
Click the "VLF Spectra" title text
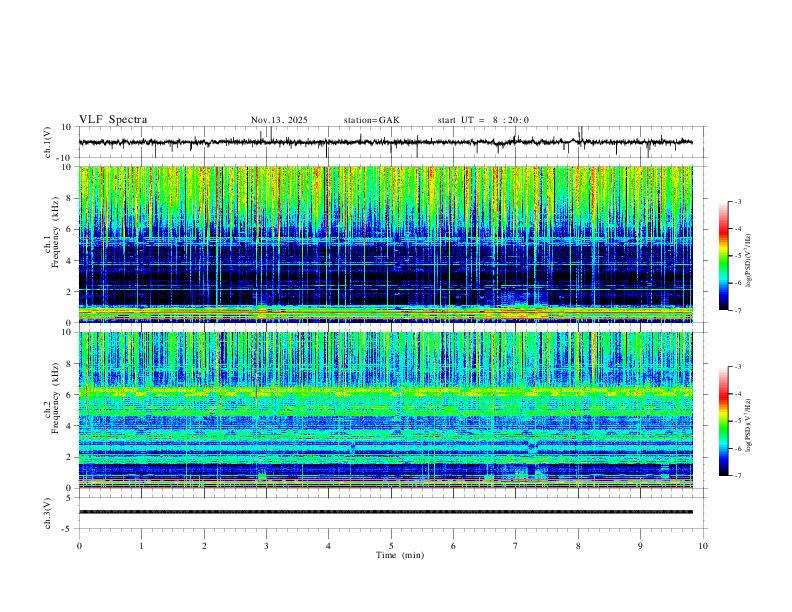pyautogui.click(x=113, y=120)
